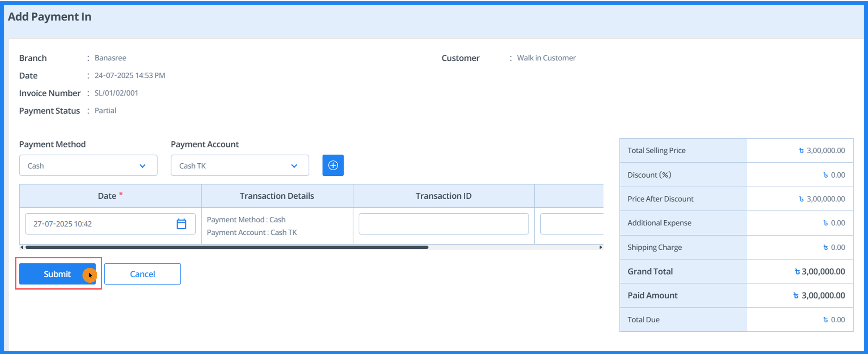This screenshot has height=354, width=868.
Task: Click the plus icon to add payment account
Action: [333, 165]
